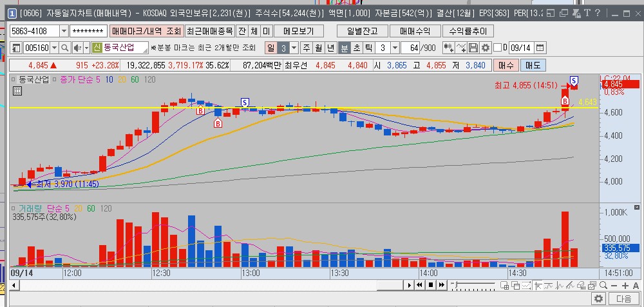Screen dimensions: 644x307
Task: Click the password input field
Action: 88,31
